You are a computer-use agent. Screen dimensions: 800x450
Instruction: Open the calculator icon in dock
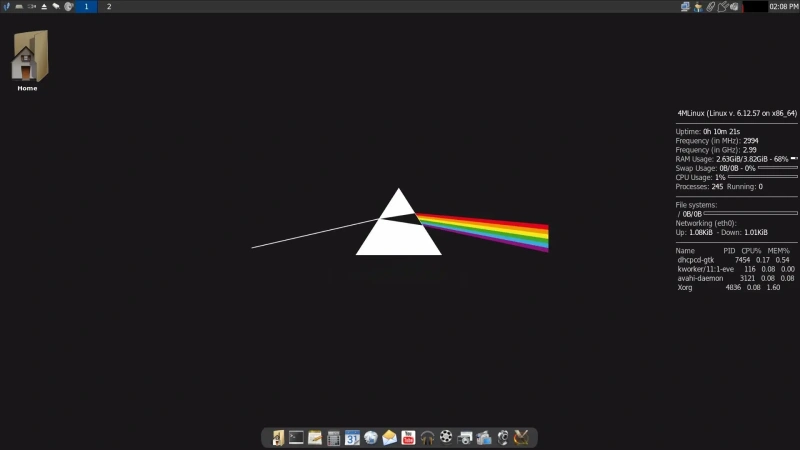334,437
